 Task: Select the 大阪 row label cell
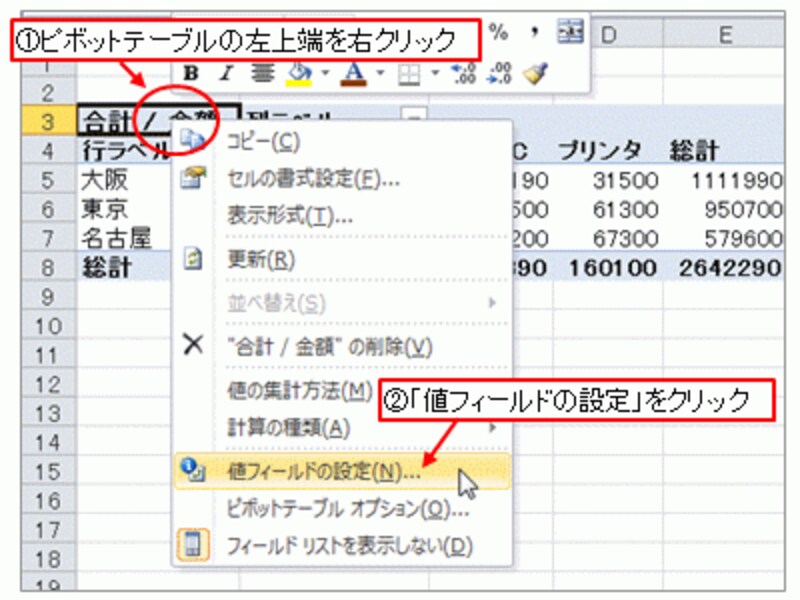pos(125,180)
